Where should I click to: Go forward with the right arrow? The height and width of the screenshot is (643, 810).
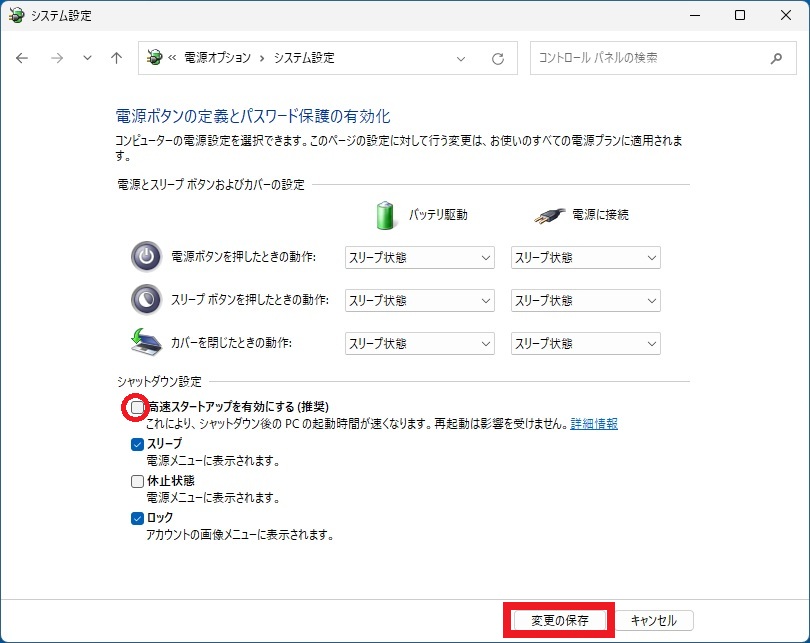pyautogui.click(x=57, y=58)
